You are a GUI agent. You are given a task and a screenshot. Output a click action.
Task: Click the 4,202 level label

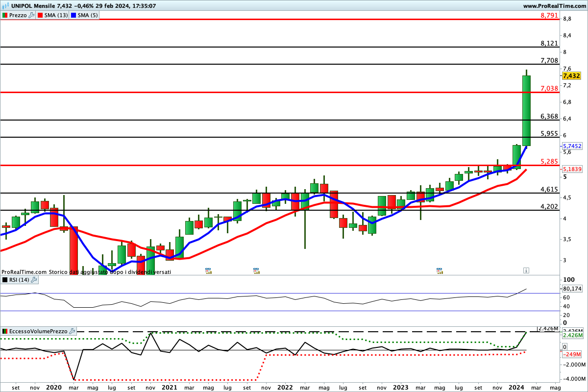tap(549, 207)
